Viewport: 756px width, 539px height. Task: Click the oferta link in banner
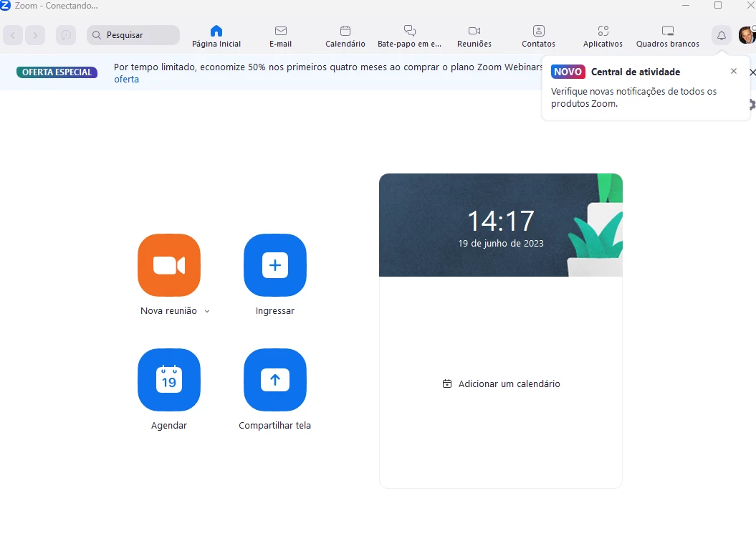(x=126, y=79)
